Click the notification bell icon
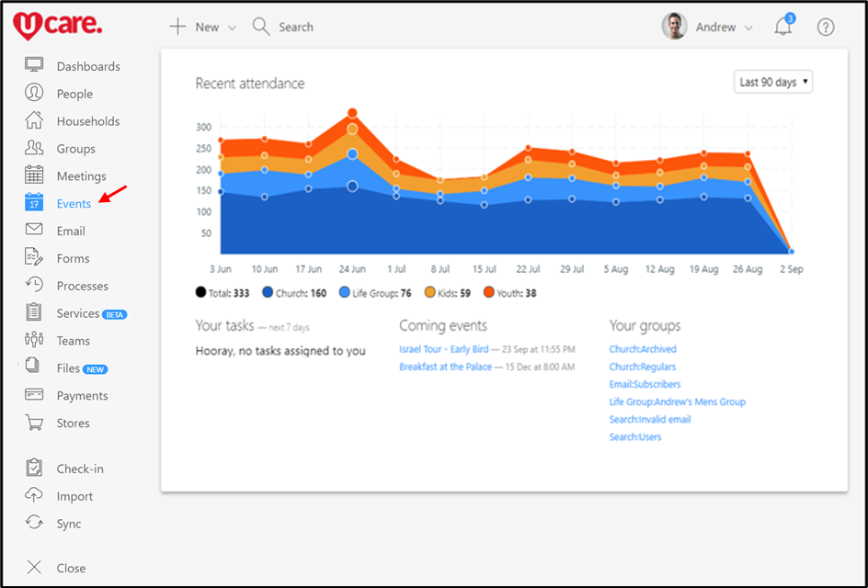The image size is (868, 588). pos(782,28)
